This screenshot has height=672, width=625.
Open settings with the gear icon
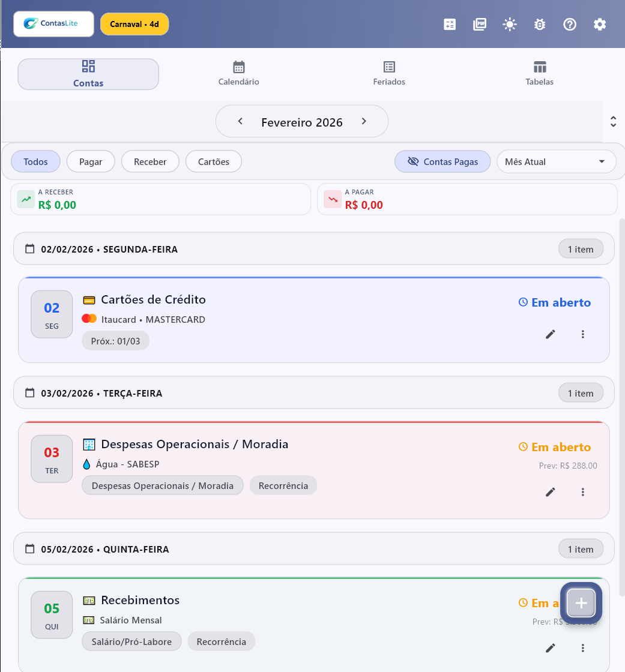(600, 24)
